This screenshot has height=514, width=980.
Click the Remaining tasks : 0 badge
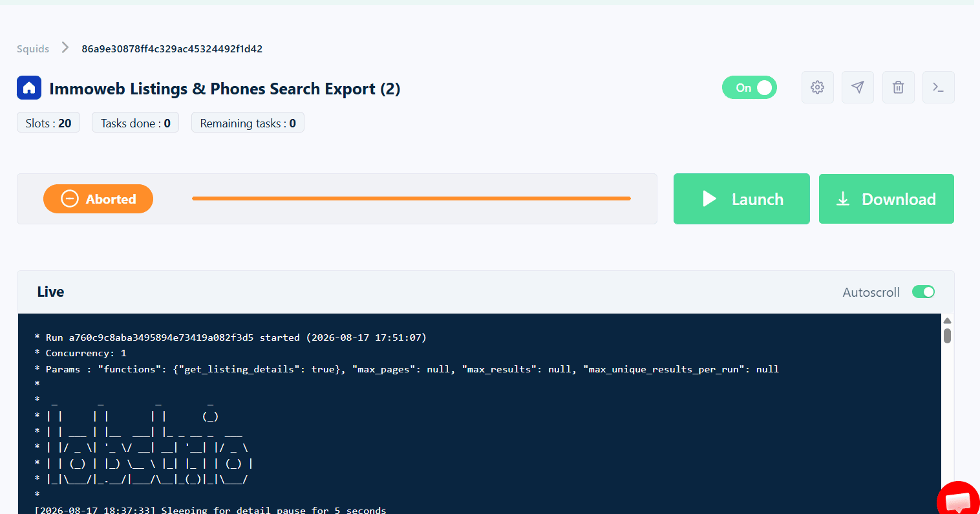pyautogui.click(x=248, y=123)
